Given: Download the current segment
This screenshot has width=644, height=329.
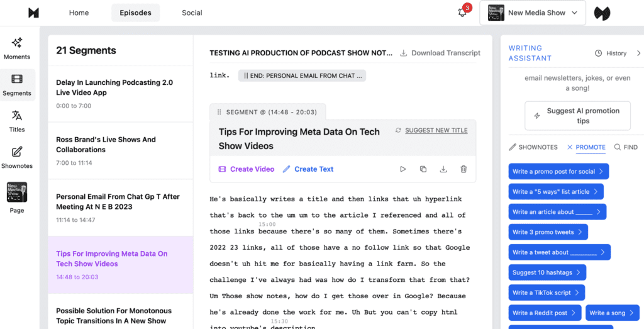Looking at the screenshot, I should pos(443,169).
